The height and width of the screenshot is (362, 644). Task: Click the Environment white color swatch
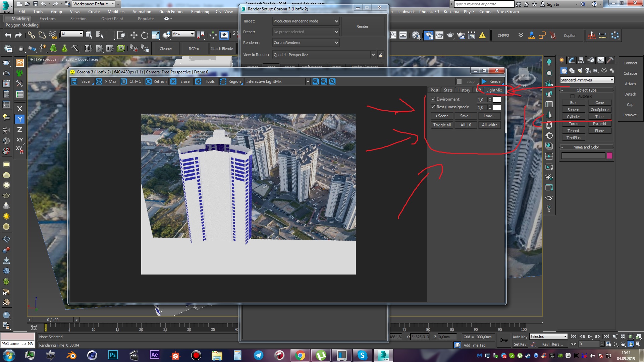pyautogui.click(x=497, y=100)
